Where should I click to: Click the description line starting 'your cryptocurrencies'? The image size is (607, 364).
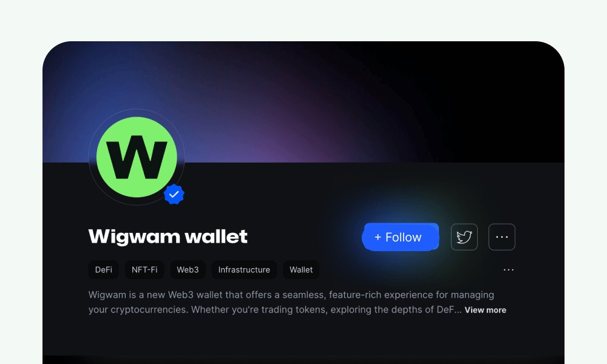pos(275,310)
